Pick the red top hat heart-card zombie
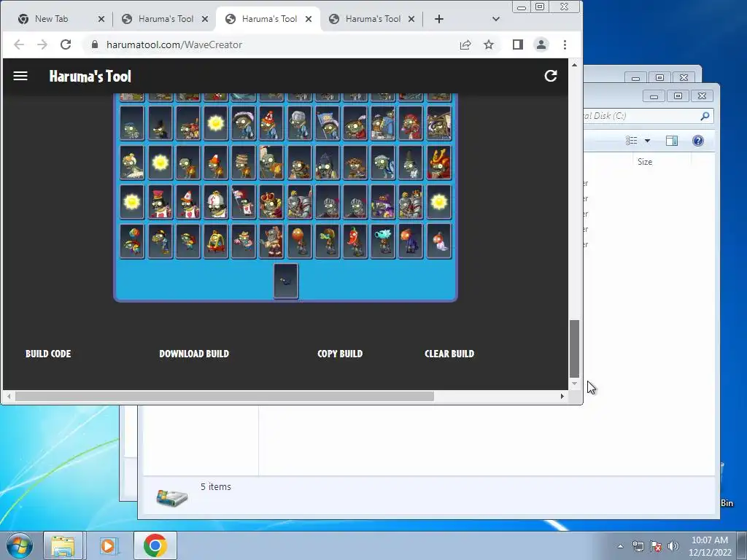 160,202
